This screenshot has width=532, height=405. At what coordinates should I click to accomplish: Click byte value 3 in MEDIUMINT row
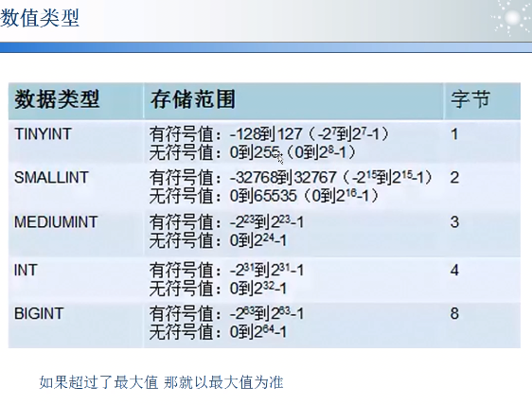point(454,222)
